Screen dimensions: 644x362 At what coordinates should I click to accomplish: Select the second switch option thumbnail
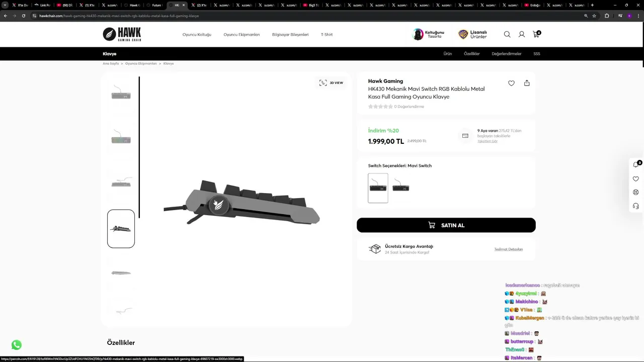[401, 188]
